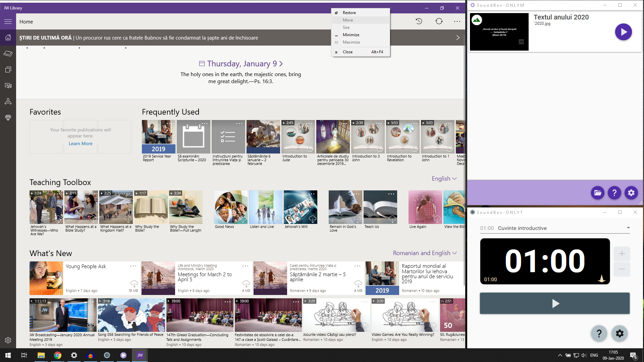Go to Home in sidebar

[8, 38]
